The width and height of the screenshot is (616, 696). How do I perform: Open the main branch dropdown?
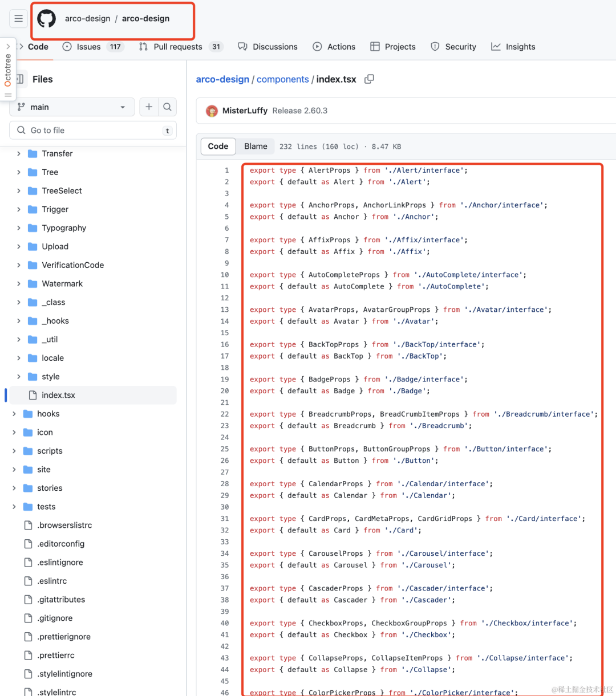pyautogui.click(x=72, y=107)
